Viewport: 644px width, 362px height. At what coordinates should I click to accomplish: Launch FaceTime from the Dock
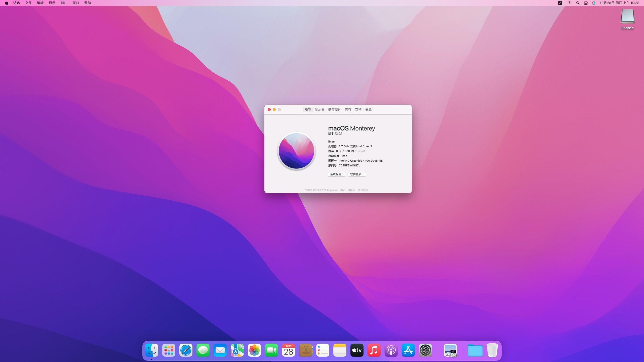coord(271,350)
